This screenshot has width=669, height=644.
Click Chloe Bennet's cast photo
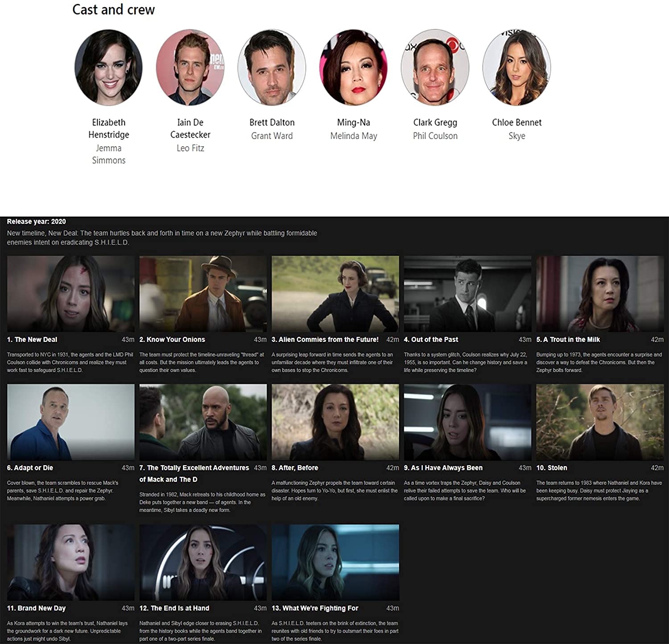[x=516, y=67]
